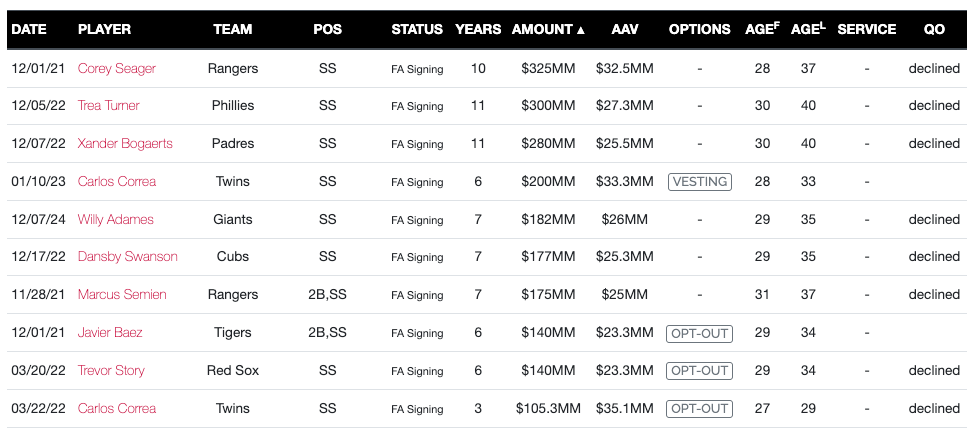The width and height of the screenshot is (975, 431).
Task: Sort by the SERVICE column header
Action: click(866, 29)
